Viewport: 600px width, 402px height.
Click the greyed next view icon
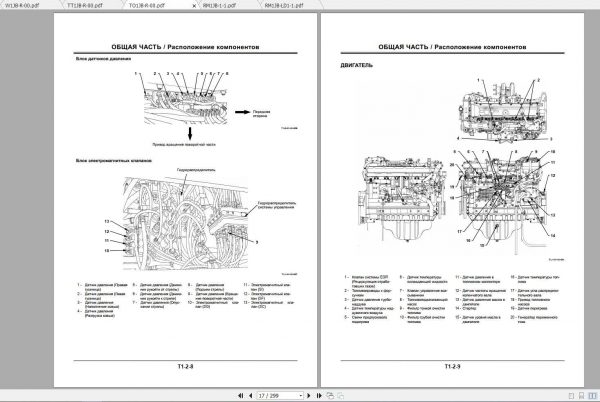(x=340, y=395)
